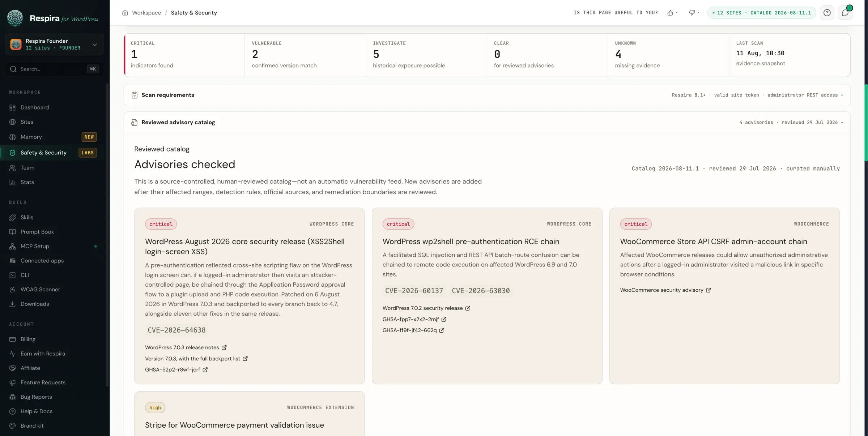Open help via question mark icon
Image resolution: width=868 pixels, height=436 pixels.
point(827,13)
